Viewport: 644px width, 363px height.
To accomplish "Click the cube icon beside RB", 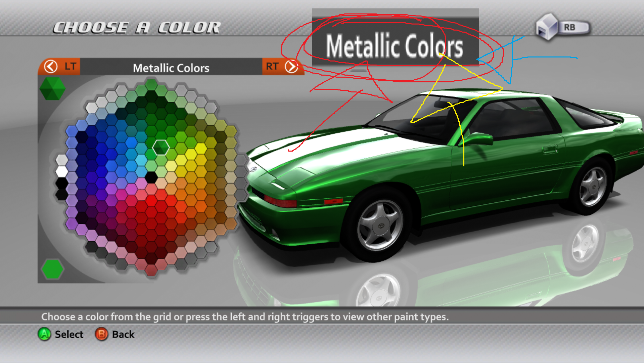I will [x=546, y=27].
